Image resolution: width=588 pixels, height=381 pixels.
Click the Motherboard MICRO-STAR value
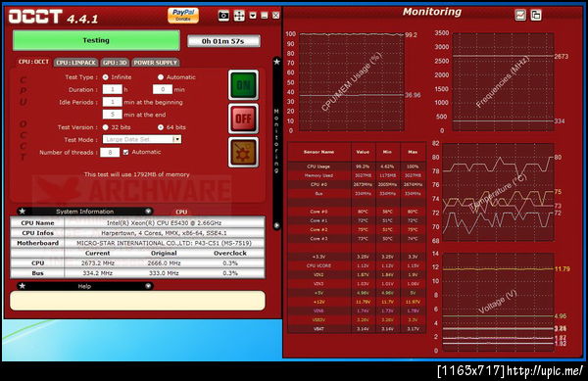pyautogui.click(x=165, y=243)
